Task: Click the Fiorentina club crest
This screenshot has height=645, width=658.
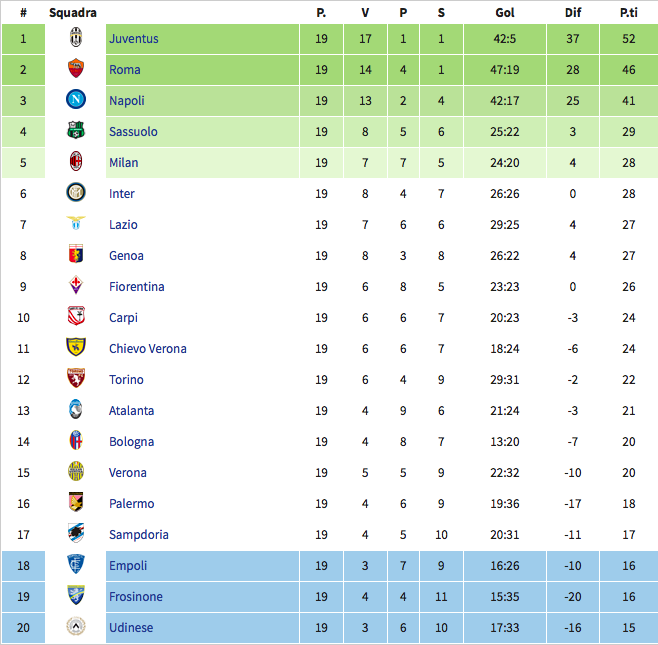Action: pyautogui.click(x=75, y=287)
